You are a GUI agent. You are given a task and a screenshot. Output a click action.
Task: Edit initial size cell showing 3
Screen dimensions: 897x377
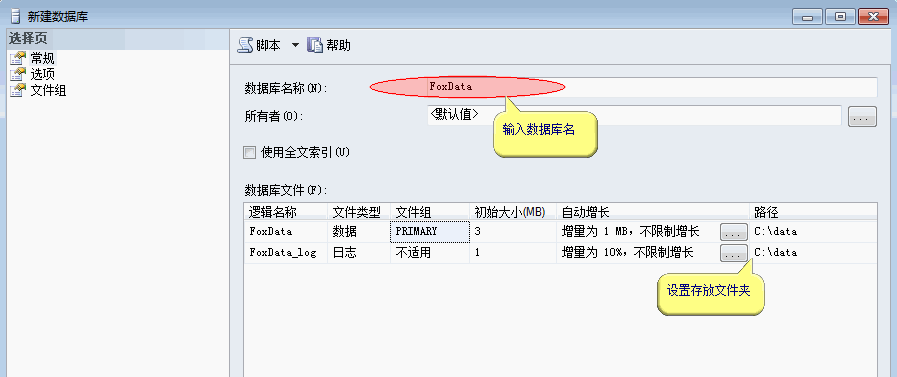coord(513,232)
